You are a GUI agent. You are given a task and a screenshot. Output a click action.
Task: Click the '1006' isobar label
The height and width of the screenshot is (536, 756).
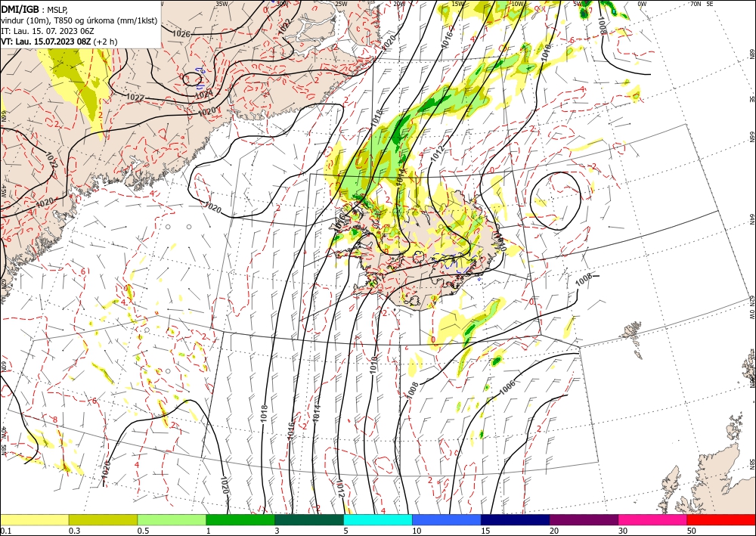pyautogui.click(x=507, y=387)
